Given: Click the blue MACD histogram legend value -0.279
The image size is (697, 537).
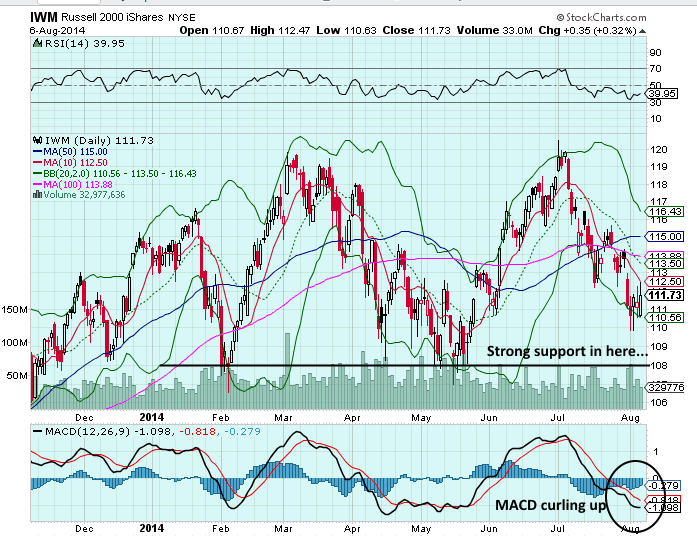Looking at the screenshot, I should click(x=242, y=432).
